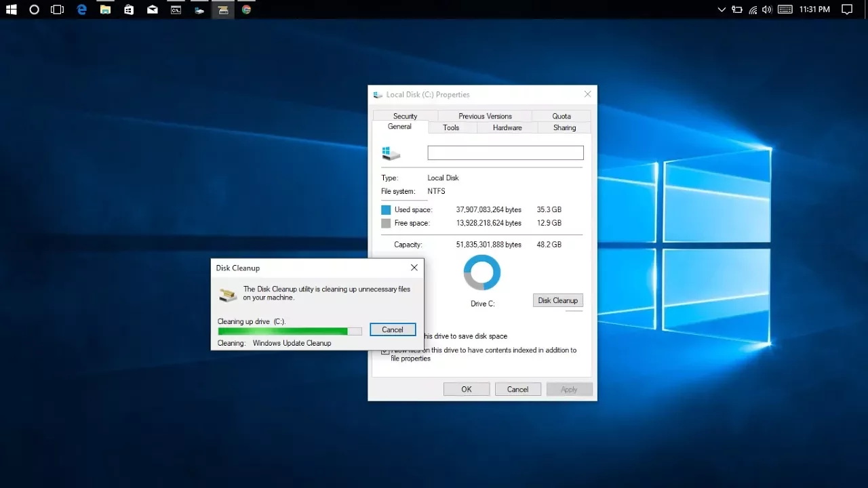The image size is (868, 488).
Task: Click the Disk Cleanup button in Properties
Action: click(x=558, y=300)
